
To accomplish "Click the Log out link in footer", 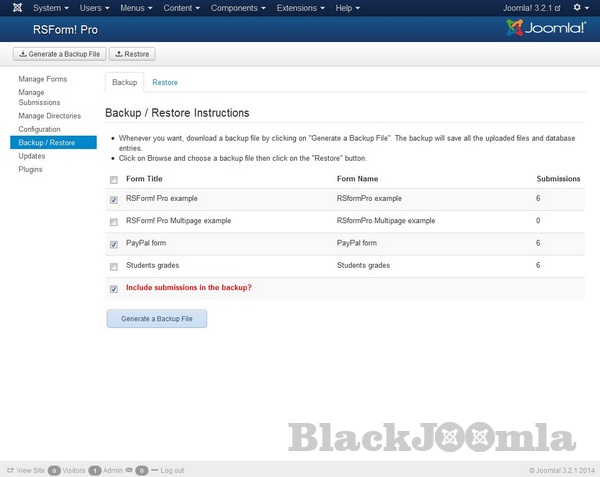I will (171, 469).
